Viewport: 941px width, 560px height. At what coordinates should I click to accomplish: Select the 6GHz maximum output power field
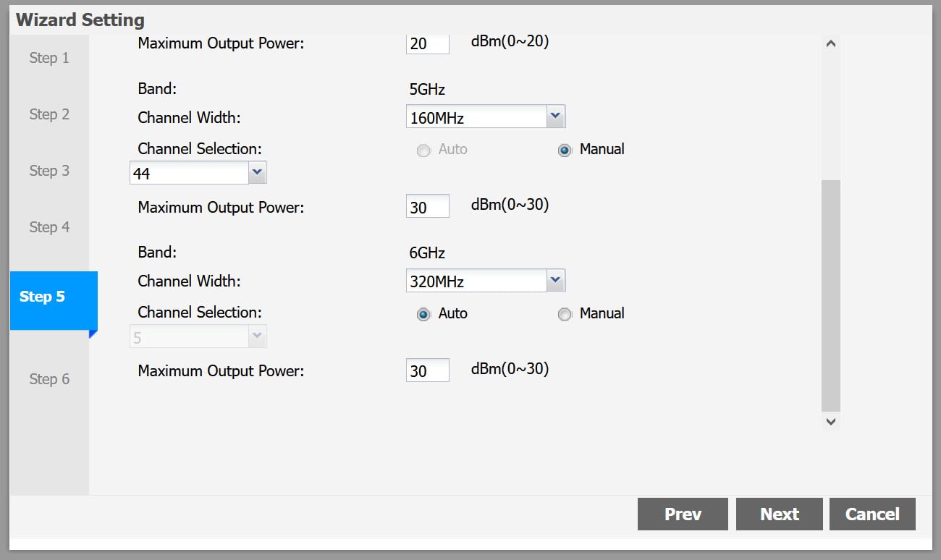tap(427, 370)
